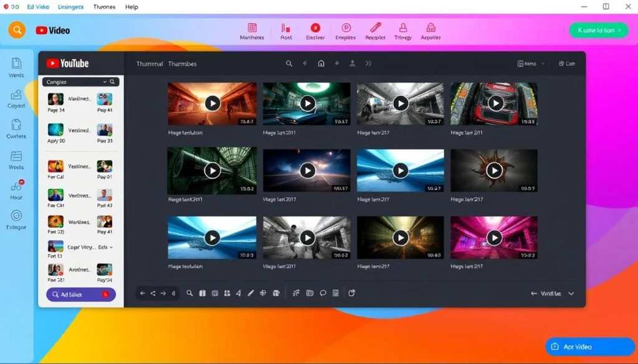Select the Coyext sidebar icon
Screen dimensions: 638x364
pos(16,95)
